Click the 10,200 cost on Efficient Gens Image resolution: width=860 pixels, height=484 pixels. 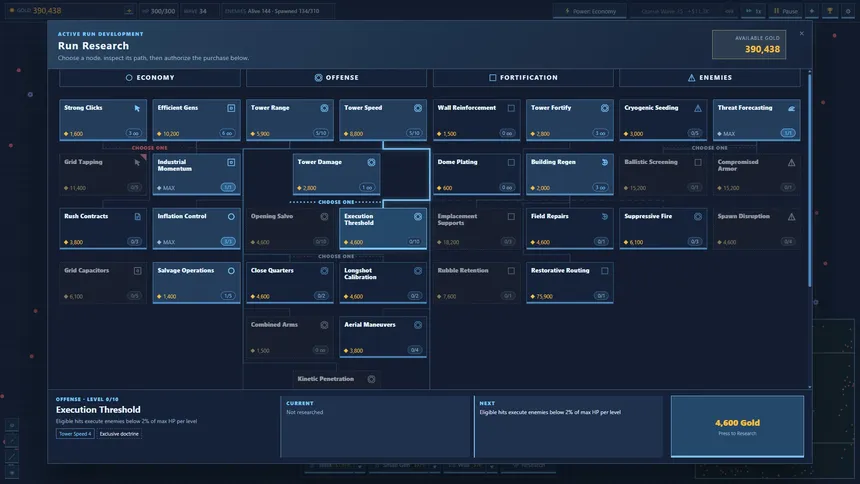[168, 134]
